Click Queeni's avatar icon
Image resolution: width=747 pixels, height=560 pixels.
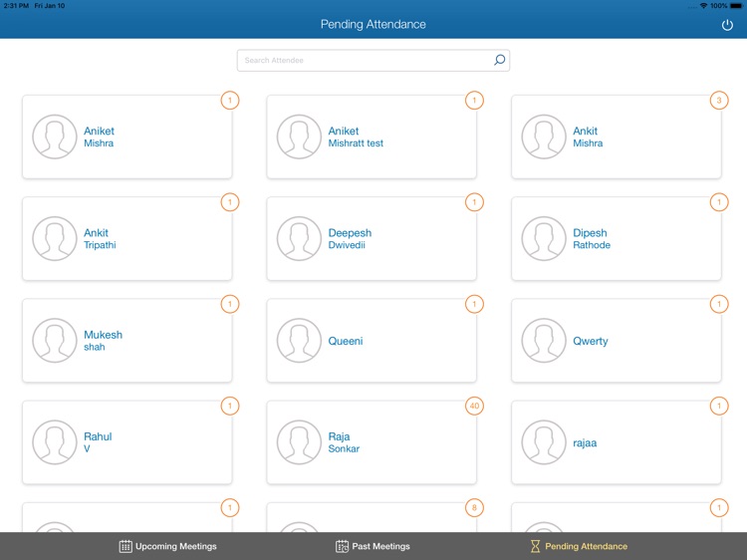[299, 341]
